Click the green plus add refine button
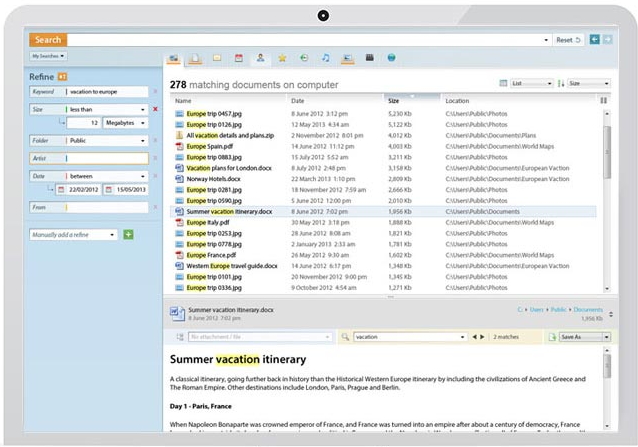Viewport: 638px width, 447px height. [128, 234]
